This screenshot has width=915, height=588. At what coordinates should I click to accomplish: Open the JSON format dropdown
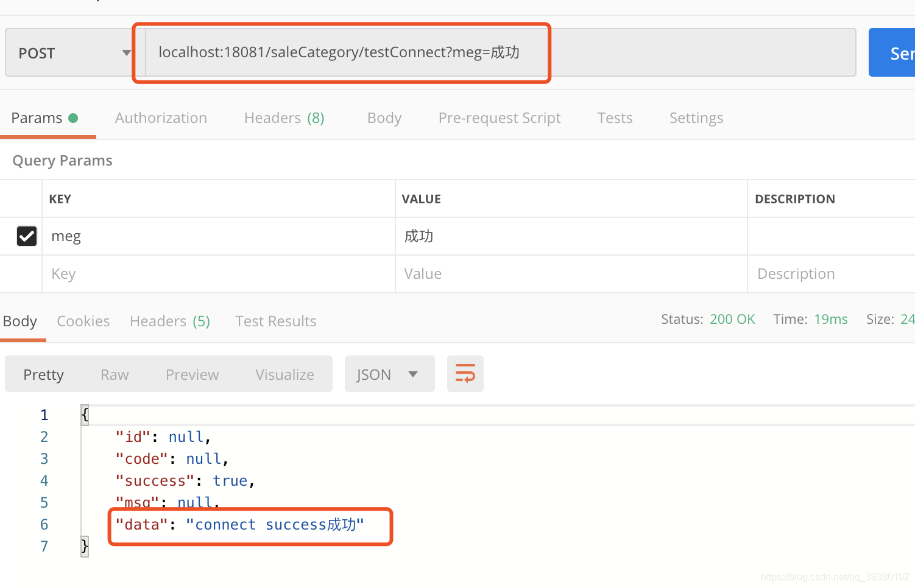(x=390, y=374)
